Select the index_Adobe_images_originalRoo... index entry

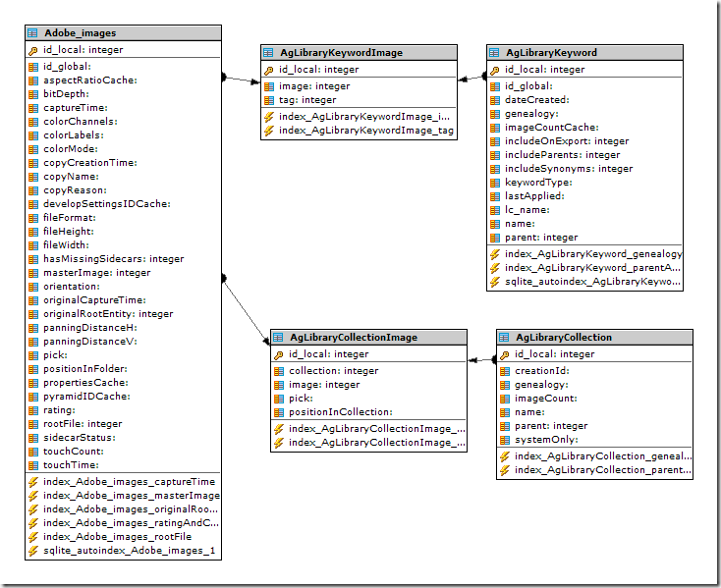point(131,509)
